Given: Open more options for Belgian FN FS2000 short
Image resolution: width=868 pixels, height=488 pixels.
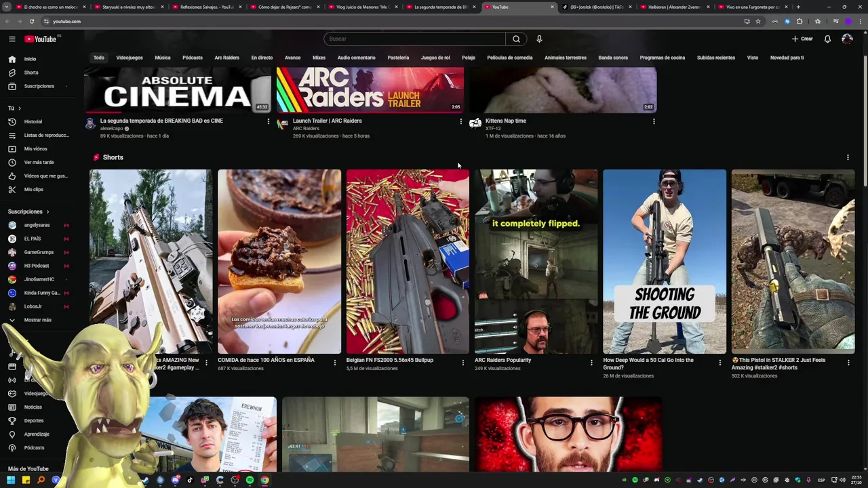Looking at the screenshot, I should tap(463, 363).
